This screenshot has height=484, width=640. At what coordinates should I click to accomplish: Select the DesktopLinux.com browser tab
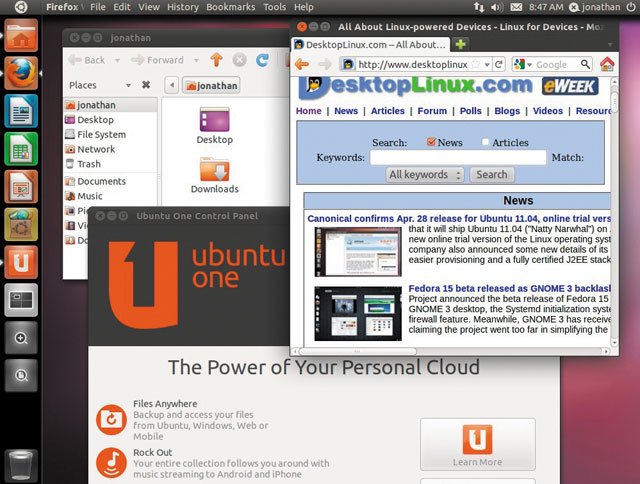[x=371, y=44]
